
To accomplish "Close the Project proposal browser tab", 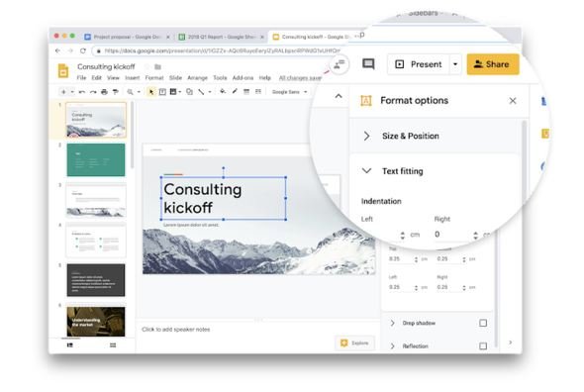I will coord(168,37).
